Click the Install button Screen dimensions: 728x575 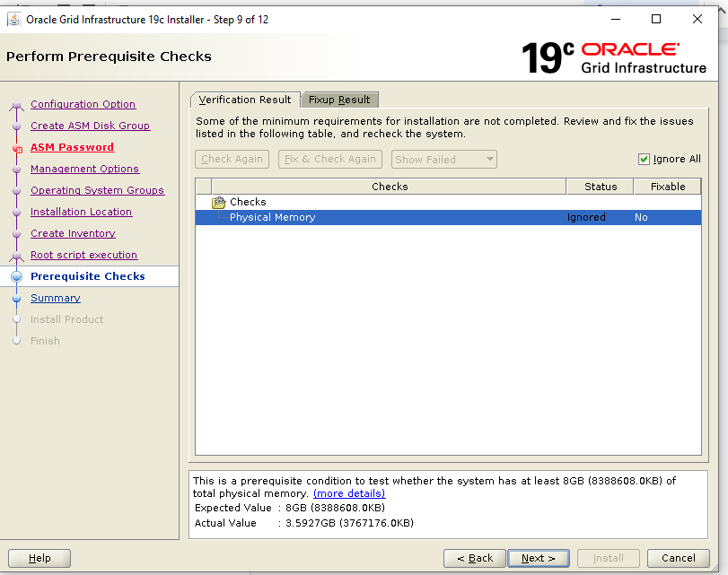point(609,558)
